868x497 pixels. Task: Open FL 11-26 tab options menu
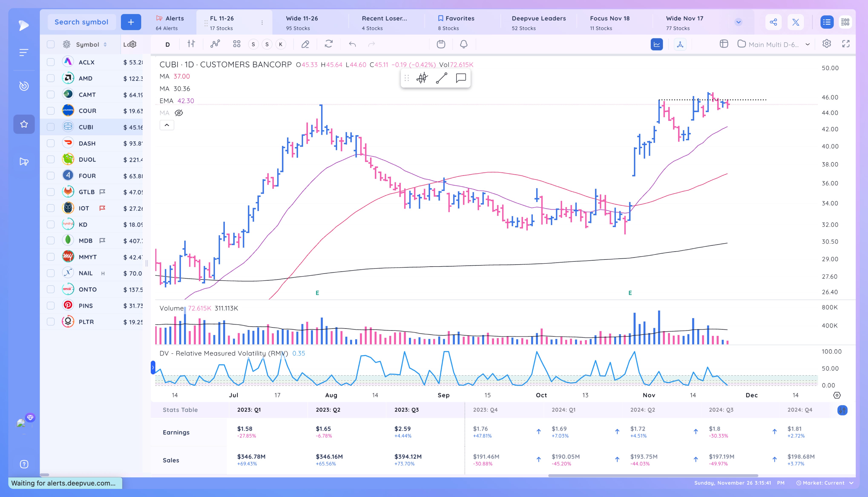click(x=262, y=23)
